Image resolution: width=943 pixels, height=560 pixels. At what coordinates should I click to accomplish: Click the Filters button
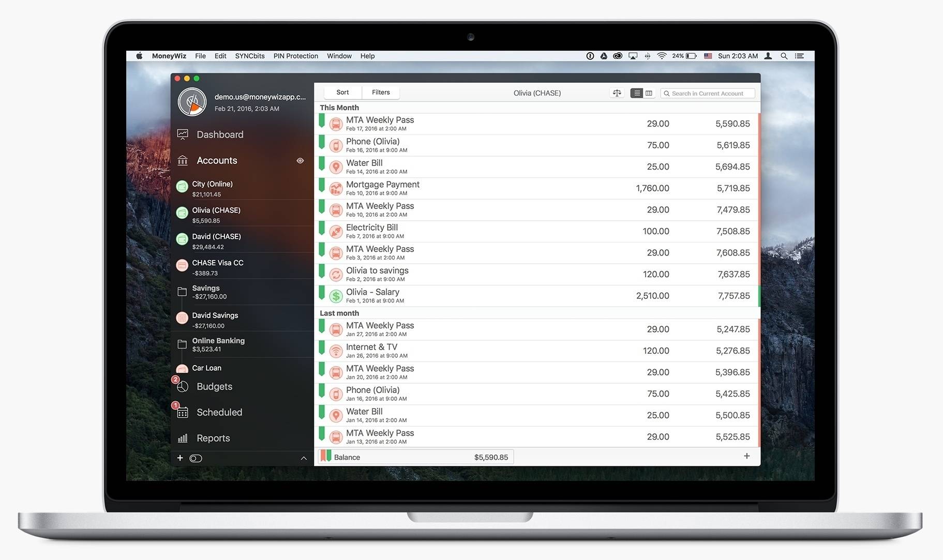[381, 93]
